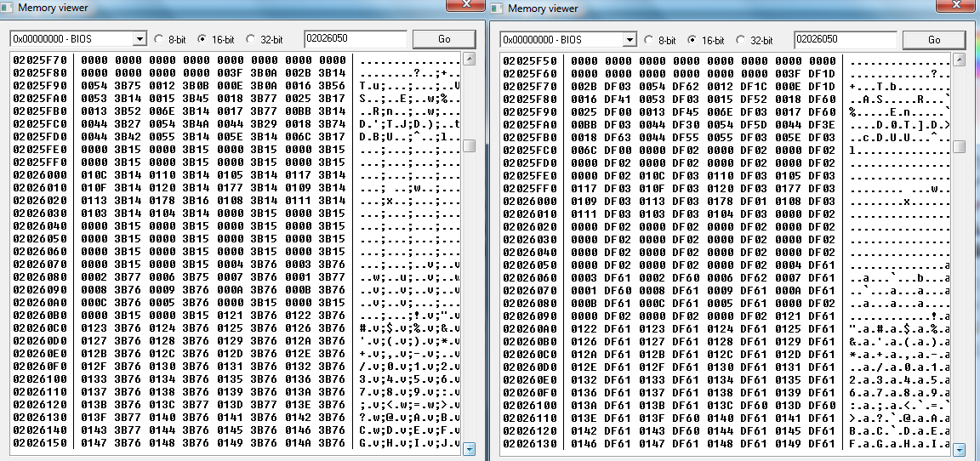The height and width of the screenshot is (461, 980).
Task: Click right viewer's scrollbar down arrow
Action: [959, 450]
